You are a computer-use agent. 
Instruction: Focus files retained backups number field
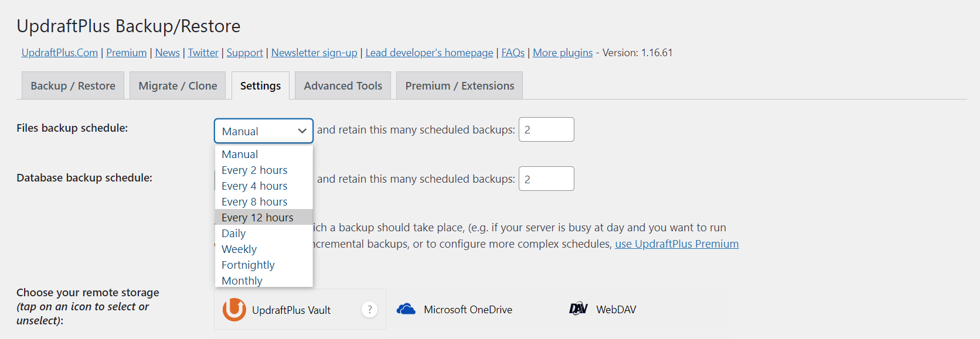(x=546, y=129)
